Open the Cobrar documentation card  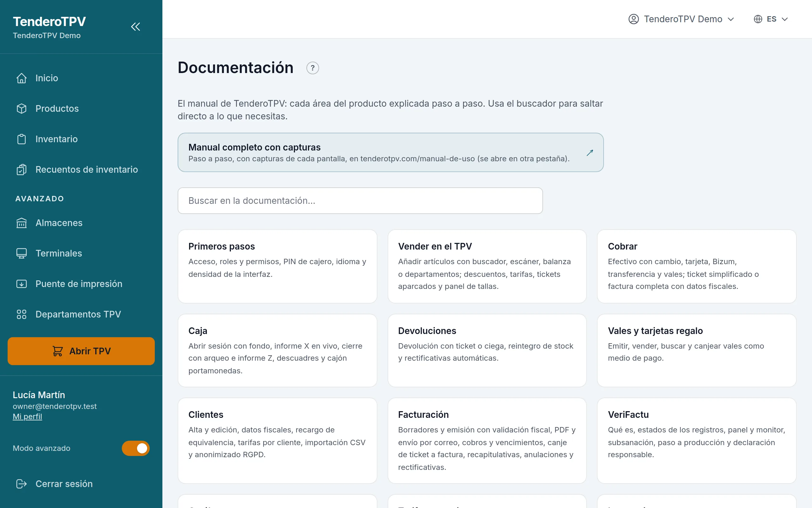(x=697, y=266)
